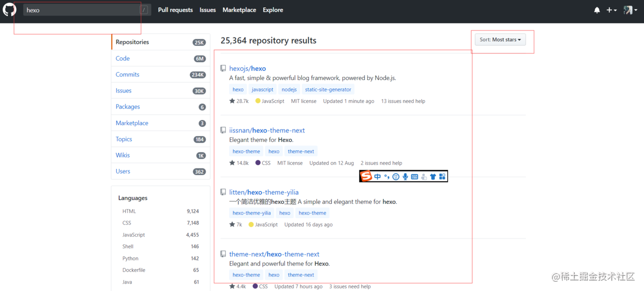The height and width of the screenshot is (291, 644).
Task: Click the Sogou S logo icon
Action: [366, 176]
